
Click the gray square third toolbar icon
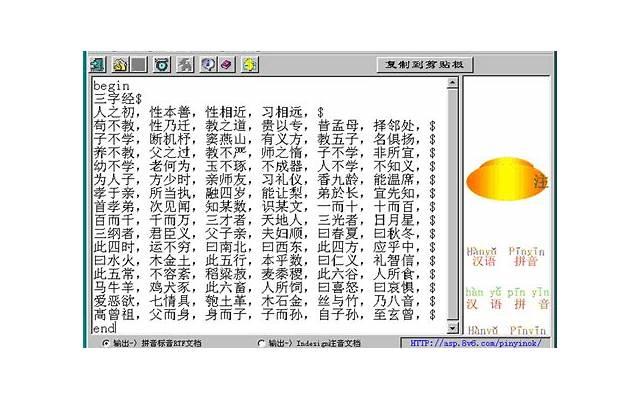tap(139, 64)
